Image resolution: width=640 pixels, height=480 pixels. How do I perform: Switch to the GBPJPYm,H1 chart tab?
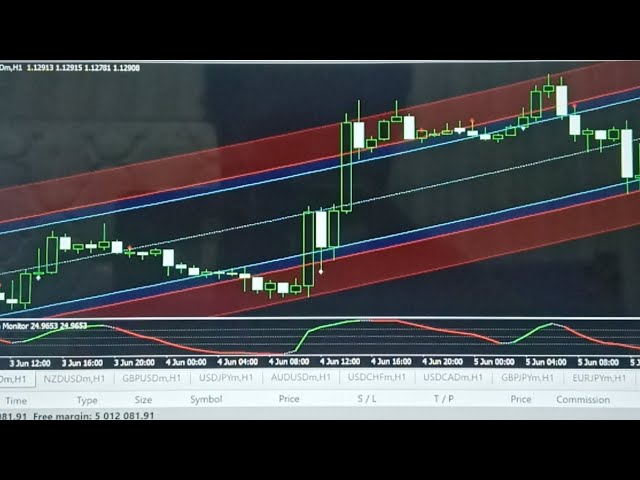tap(528, 378)
